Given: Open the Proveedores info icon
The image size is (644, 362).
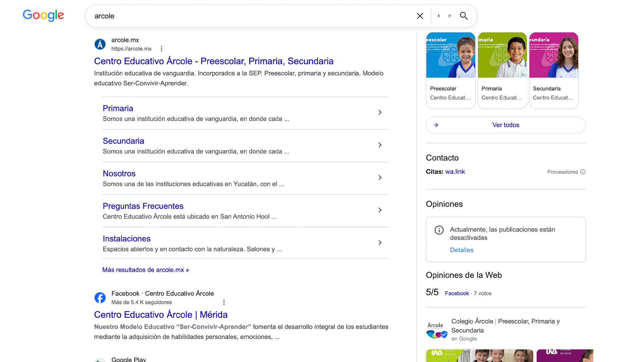Looking at the screenshot, I should point(583,172).
